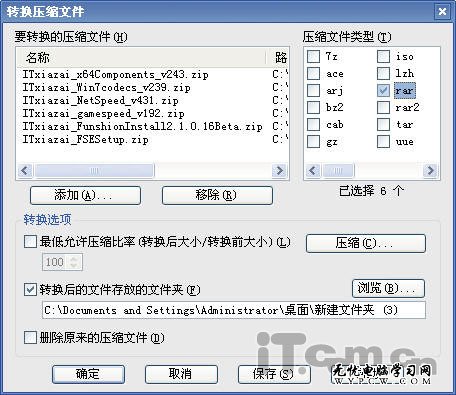The height and width of the screenshot is (395, 456).
Task: Select ITxiazai_FunshionInstall2.1.0.16Beta.zip in the list
Action: [x=142, y=126]
